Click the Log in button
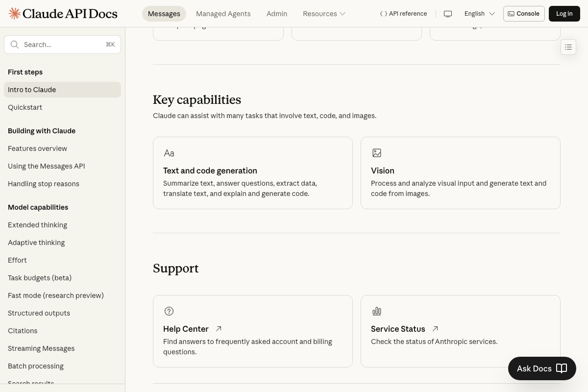The height and width of the screenshot is (392, 588). [x=564, y=14]
